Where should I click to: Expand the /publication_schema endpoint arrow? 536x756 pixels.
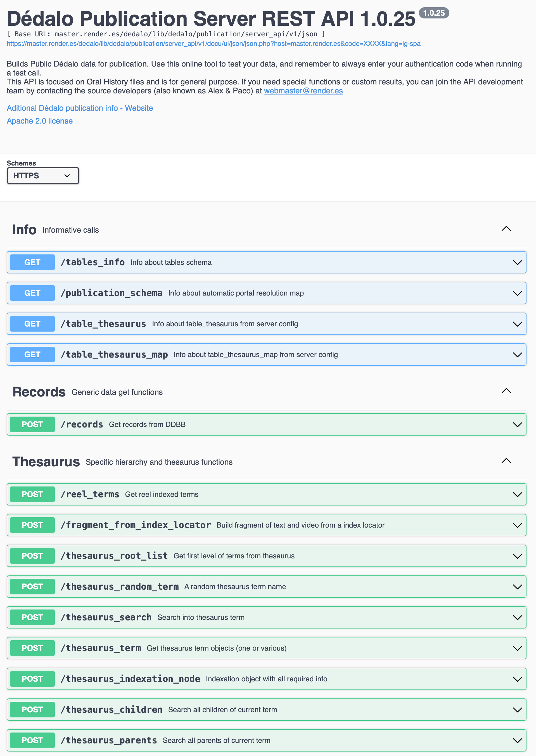[x=517, y=293]
